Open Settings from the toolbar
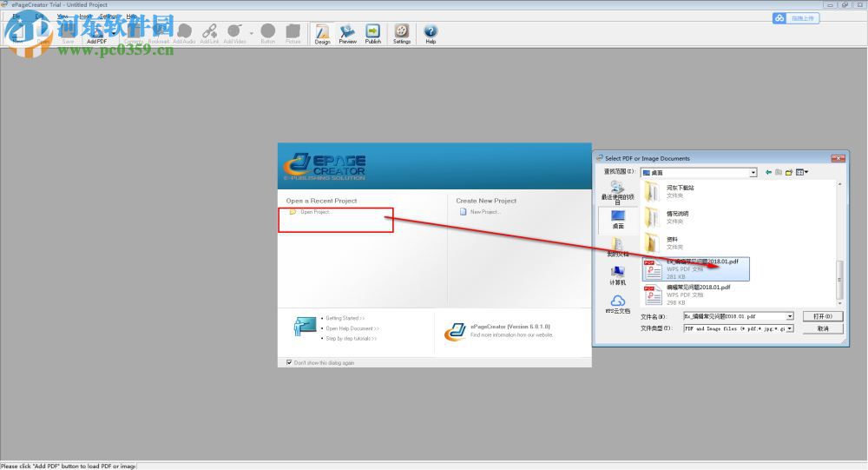The width and height of the screenshot is (868, 470). click(x=402, y=35)
